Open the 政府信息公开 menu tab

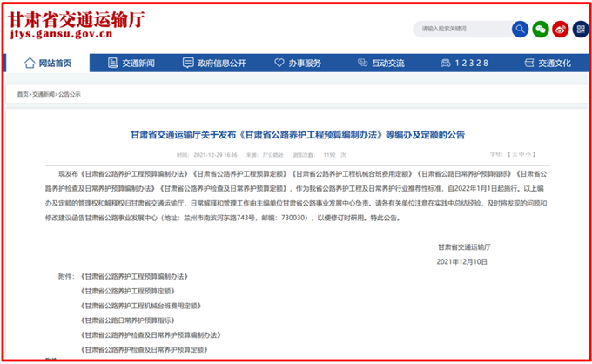click(x=221, y=63)
